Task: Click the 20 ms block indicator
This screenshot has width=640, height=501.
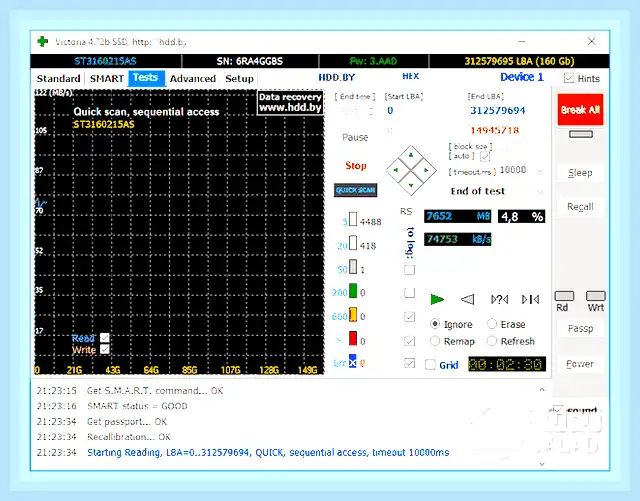Action: 353,243
